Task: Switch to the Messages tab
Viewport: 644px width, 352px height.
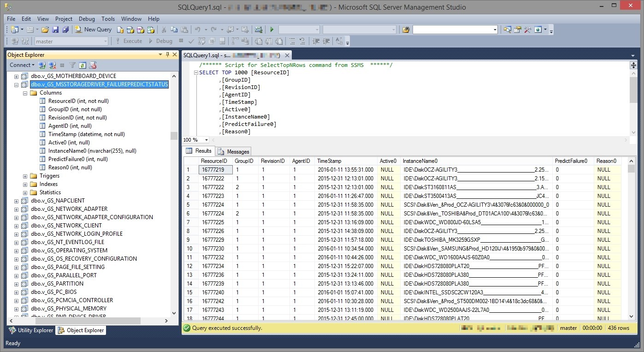Action: pos(234,151)
